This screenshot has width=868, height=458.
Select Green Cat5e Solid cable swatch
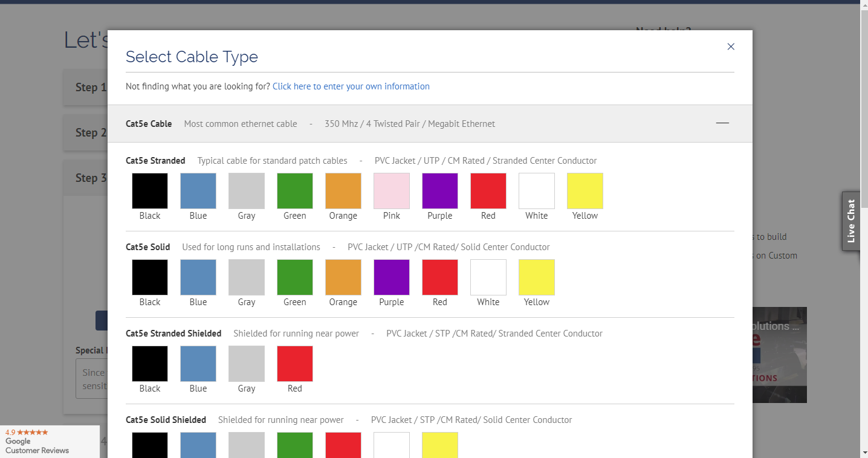295,277
